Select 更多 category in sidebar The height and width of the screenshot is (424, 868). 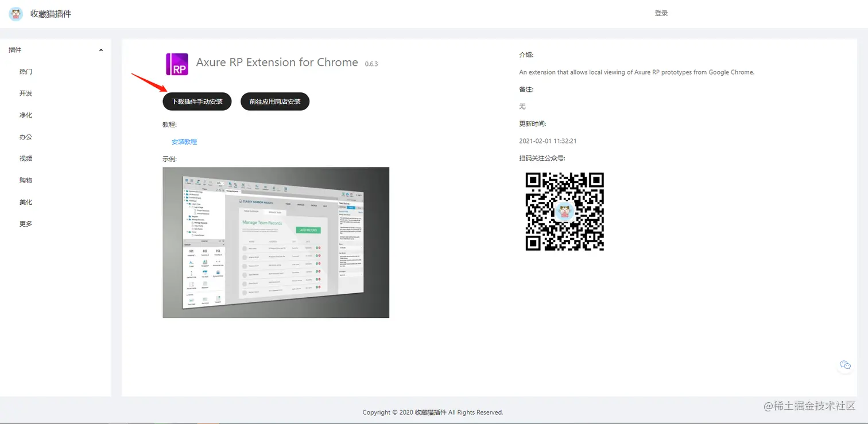(26, 224)
